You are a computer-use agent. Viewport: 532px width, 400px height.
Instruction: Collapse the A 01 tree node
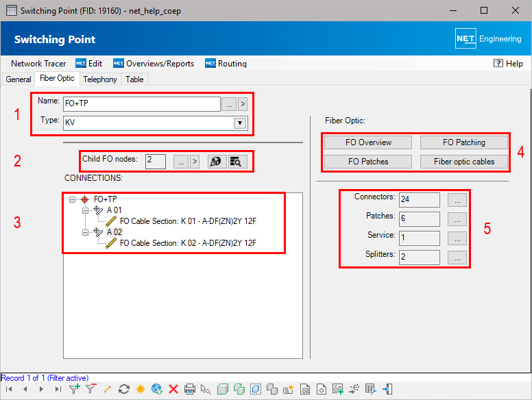[85, 210]
